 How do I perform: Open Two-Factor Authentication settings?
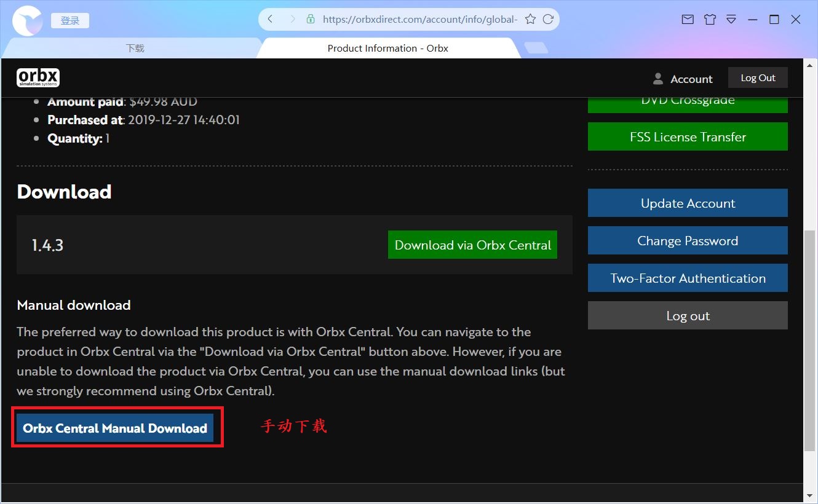688,278
